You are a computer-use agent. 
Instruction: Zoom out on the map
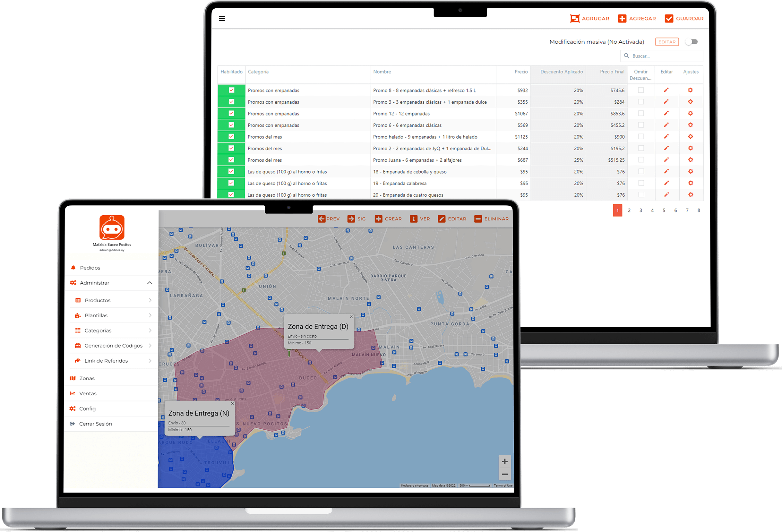504,474
